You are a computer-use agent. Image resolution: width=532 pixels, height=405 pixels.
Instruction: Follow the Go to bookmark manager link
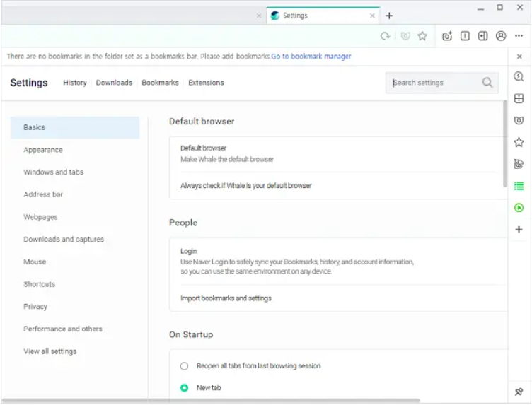[x=311, y=57]
